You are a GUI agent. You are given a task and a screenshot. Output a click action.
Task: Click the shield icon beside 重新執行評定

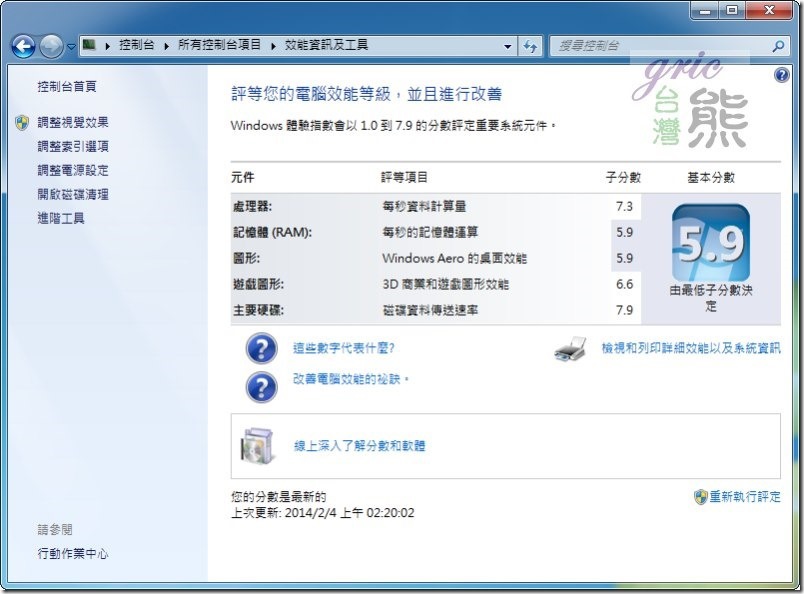700,497
